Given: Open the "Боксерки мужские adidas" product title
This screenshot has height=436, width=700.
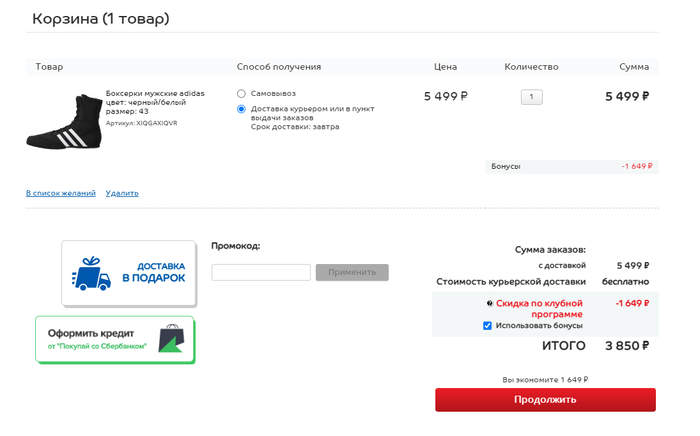Looking at the screenshot, I should pyautogui.click(x=155, y=93).
